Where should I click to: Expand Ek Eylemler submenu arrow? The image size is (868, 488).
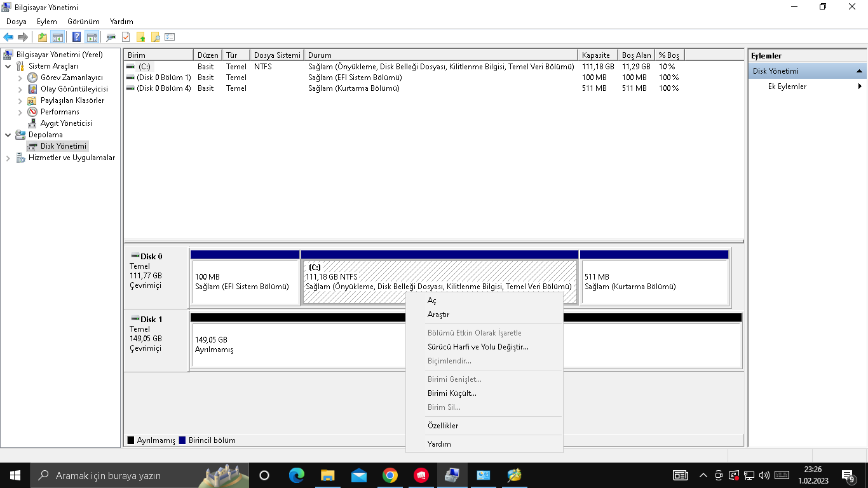tap(860, 86)
